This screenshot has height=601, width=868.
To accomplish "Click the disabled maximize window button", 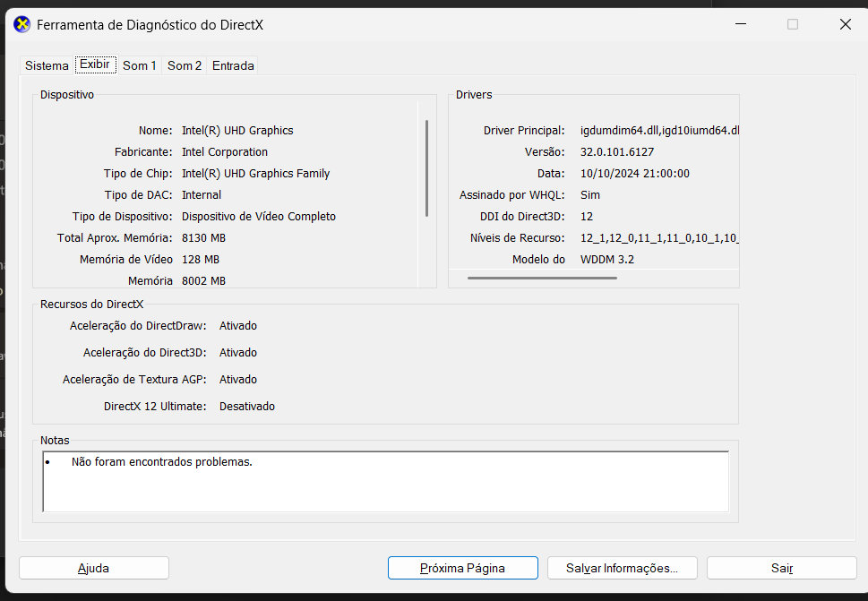I will click(793, 24).
